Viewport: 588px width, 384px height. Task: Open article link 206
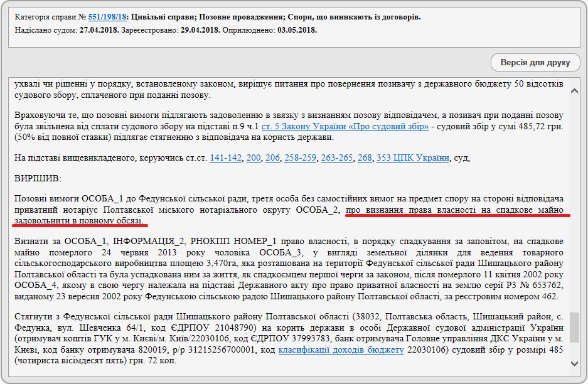click(272, 158)
